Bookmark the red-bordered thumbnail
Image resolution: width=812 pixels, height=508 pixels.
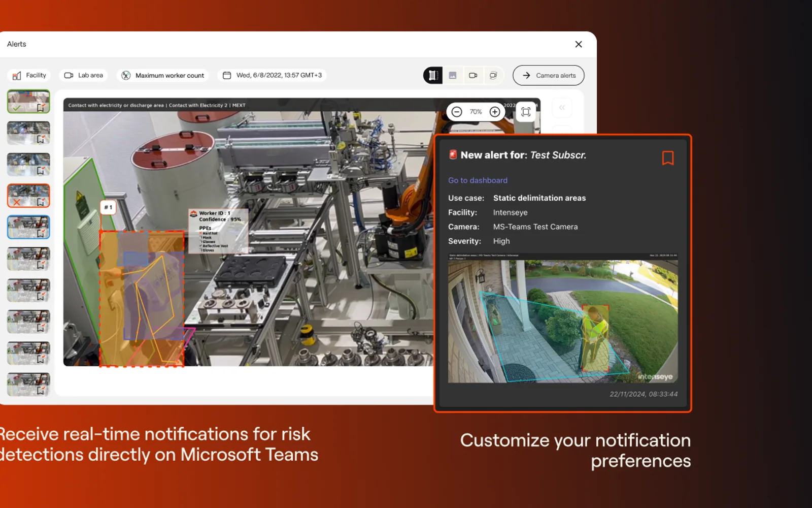point(41,202)
